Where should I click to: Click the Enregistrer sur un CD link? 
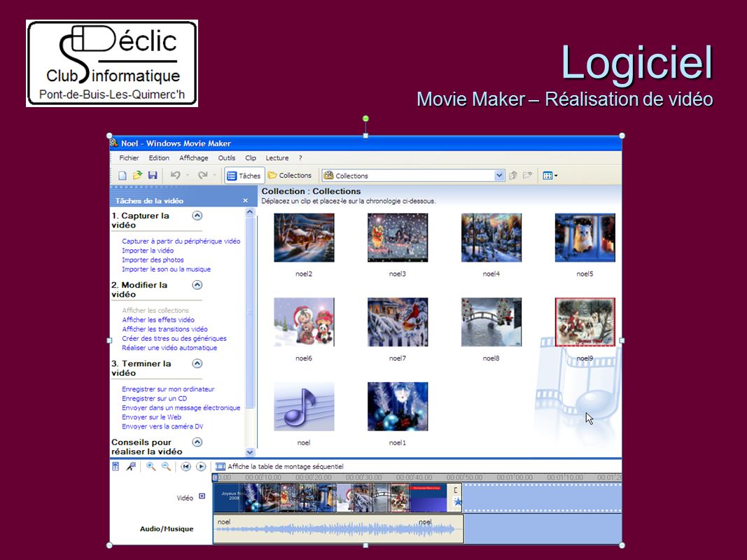pyautogui.click(x=154, y=398)
